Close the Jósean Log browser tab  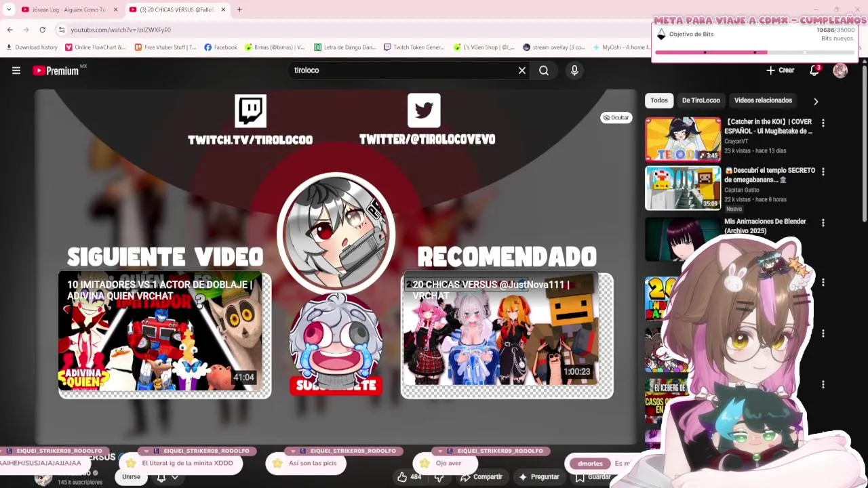tap(115, 9)
